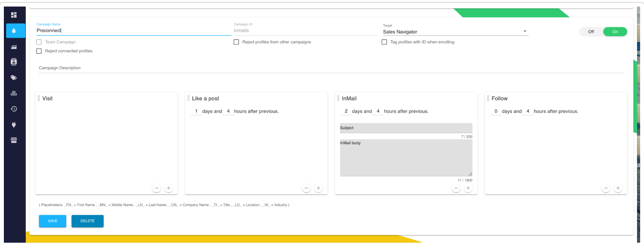Open the contacts badge sidebar icon

[14, 62]
